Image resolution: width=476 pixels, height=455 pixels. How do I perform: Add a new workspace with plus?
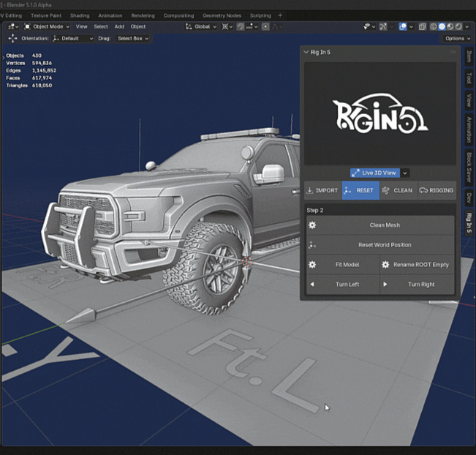tap(280, 15)
